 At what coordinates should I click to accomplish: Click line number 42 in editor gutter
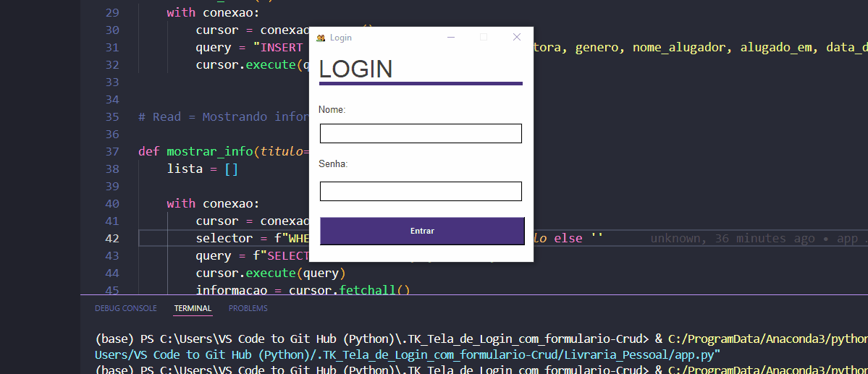coord(112,239)
